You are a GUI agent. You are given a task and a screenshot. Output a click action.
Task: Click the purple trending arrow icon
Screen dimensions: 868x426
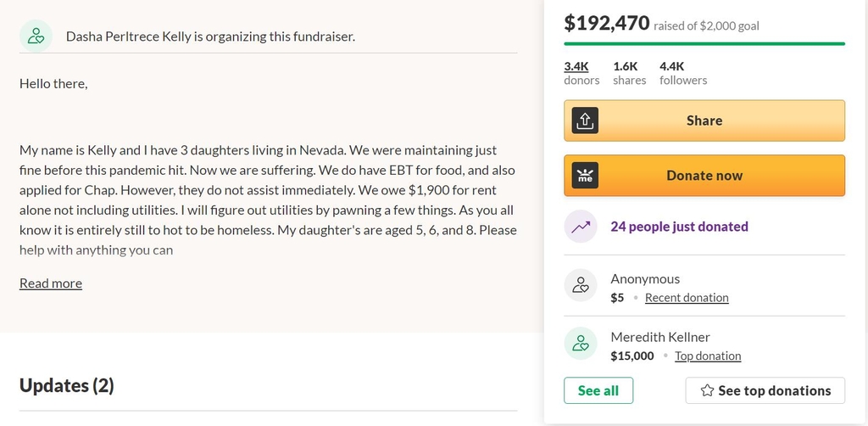coord(581,227)
